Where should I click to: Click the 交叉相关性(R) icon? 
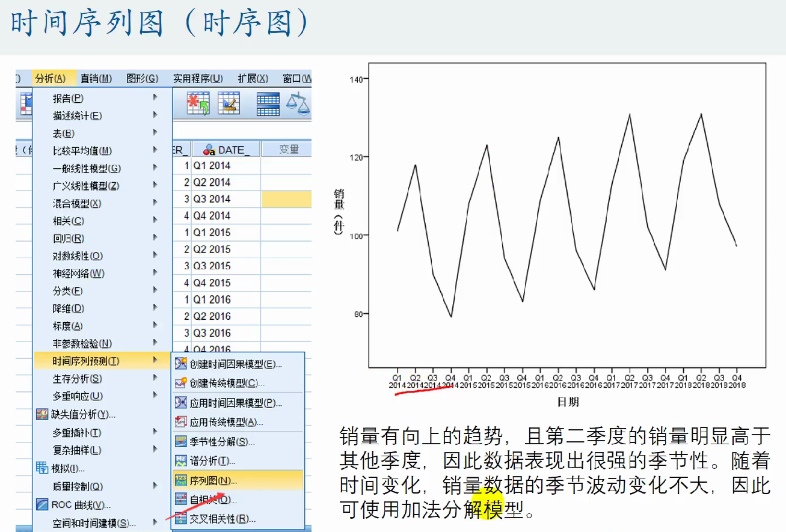click(181, 518)
